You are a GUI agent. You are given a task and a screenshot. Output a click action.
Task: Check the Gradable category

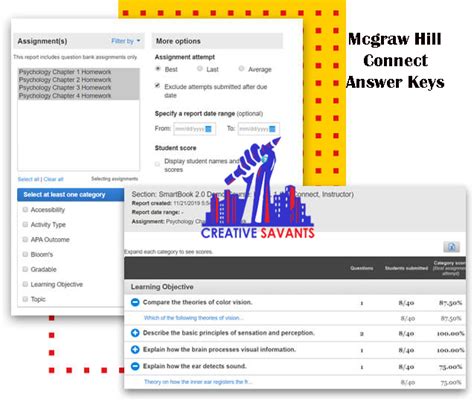pyautogui.click(x=25, y=269)
